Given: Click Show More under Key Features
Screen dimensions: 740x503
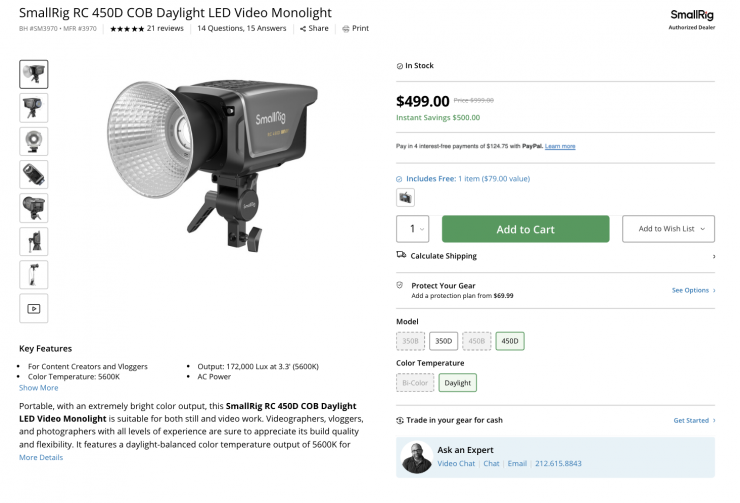Looking at the screenshot, I should pyautogui.click(x=39, y=387).
